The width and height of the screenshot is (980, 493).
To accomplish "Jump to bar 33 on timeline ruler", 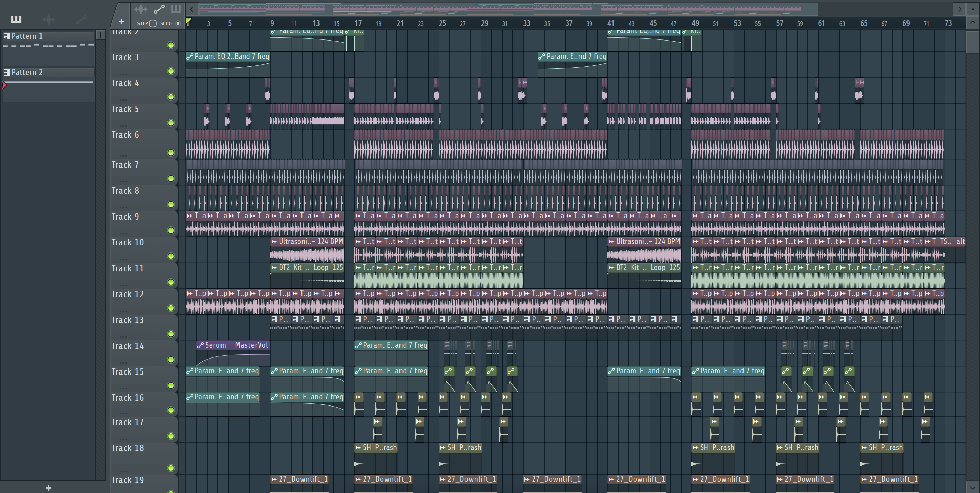I will tap(526, 23).
